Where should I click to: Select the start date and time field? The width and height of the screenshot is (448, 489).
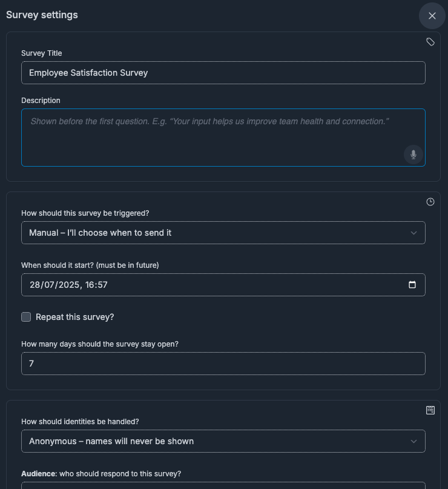click(x=223, y=285)
